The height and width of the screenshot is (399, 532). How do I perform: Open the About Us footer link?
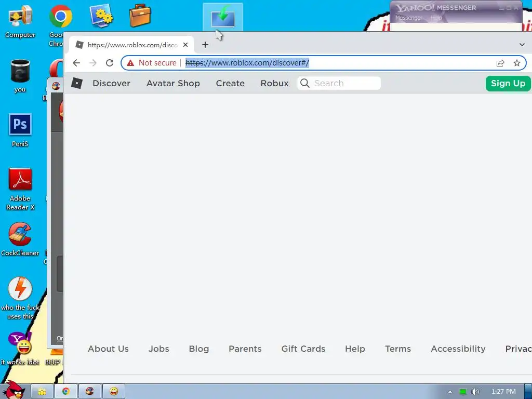pos(108,349)
